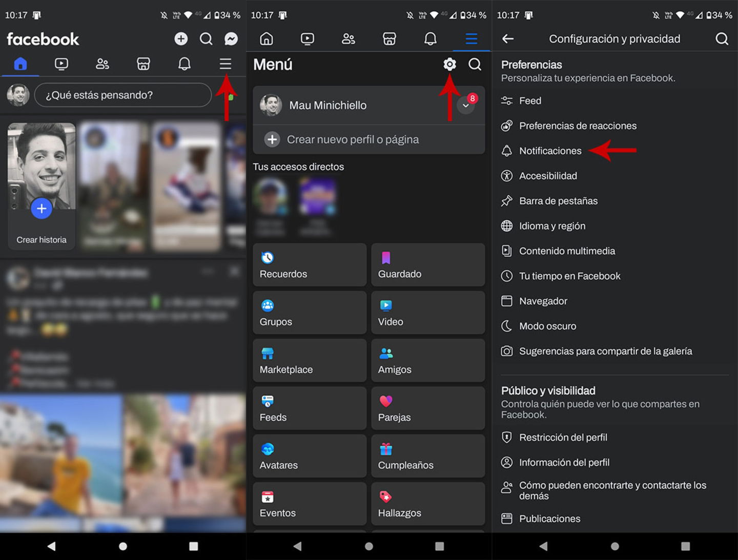
Task: Open the Cumpleaños tile in Menú
Action: tap(428, 456)
